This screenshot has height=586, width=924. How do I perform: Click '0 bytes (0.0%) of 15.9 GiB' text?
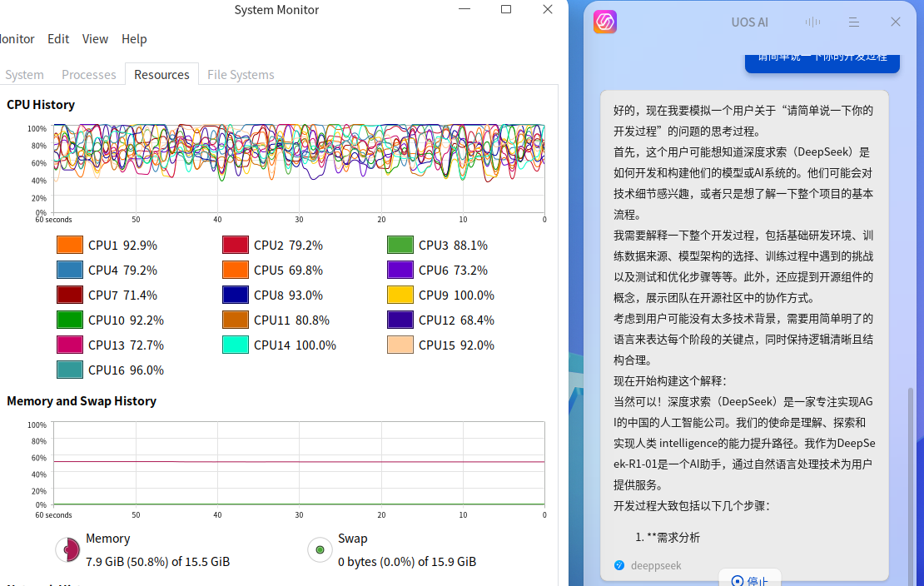(x=406, y=562)
